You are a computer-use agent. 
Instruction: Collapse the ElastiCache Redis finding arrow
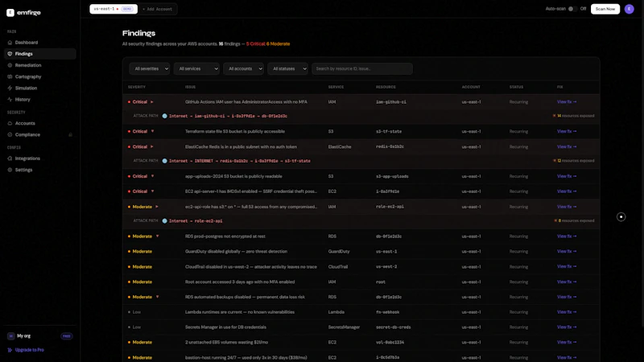(x=152, y=146)
